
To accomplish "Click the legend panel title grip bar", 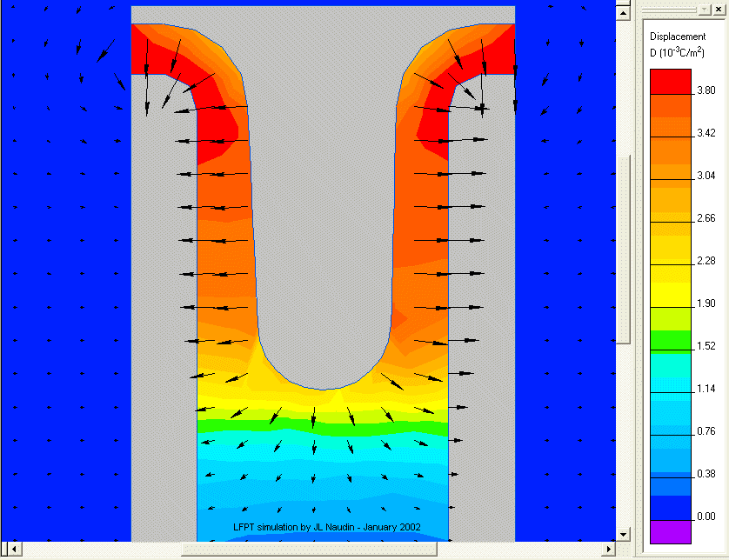I will [x=669, y=10].
